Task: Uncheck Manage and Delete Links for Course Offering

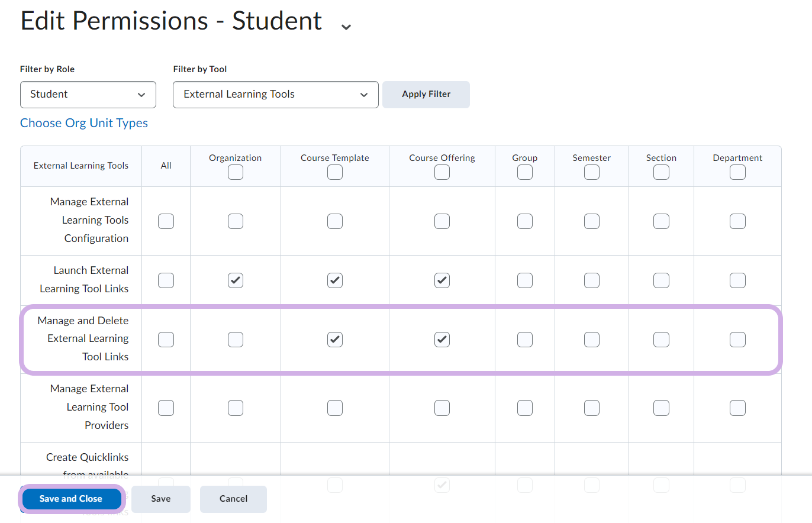Action: pyautogui.click(x=442, y=340)
